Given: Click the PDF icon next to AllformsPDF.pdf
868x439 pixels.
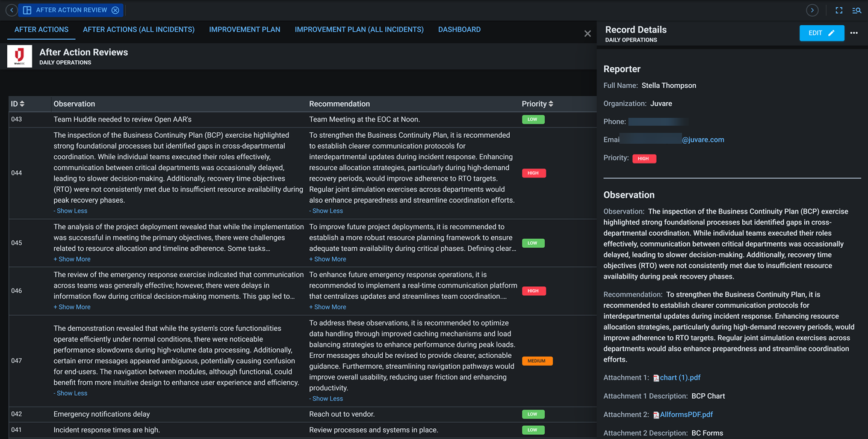Looking at the screenshot, I should (x=656, y=415).
